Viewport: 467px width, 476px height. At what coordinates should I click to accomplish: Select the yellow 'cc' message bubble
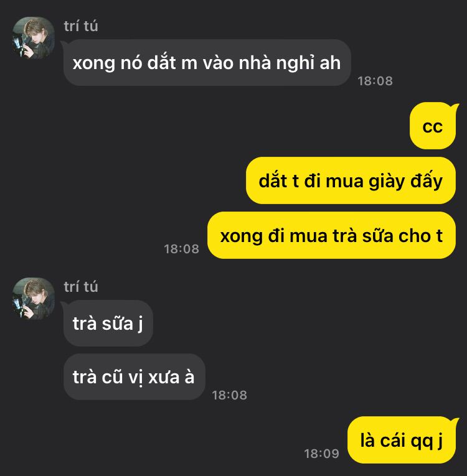(433, 126)
